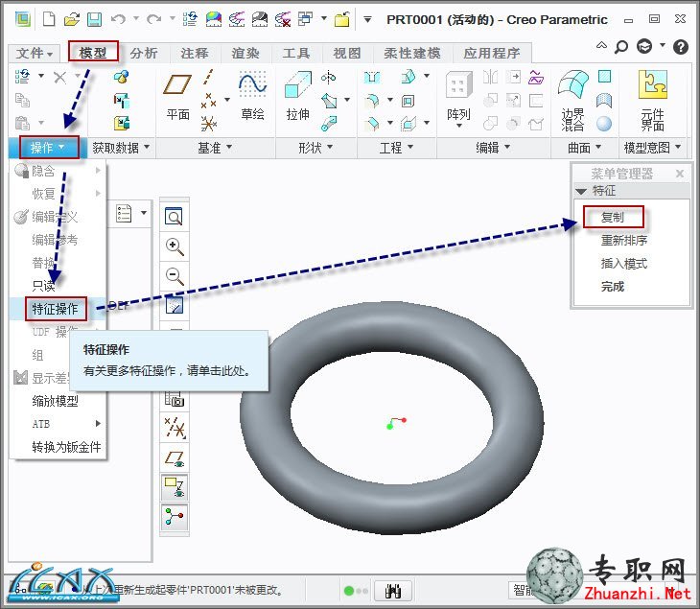This screenshot has height=609, width=700.
Task: Choose the 拉伸 (Extrude) tool
Action: point(298,96)
